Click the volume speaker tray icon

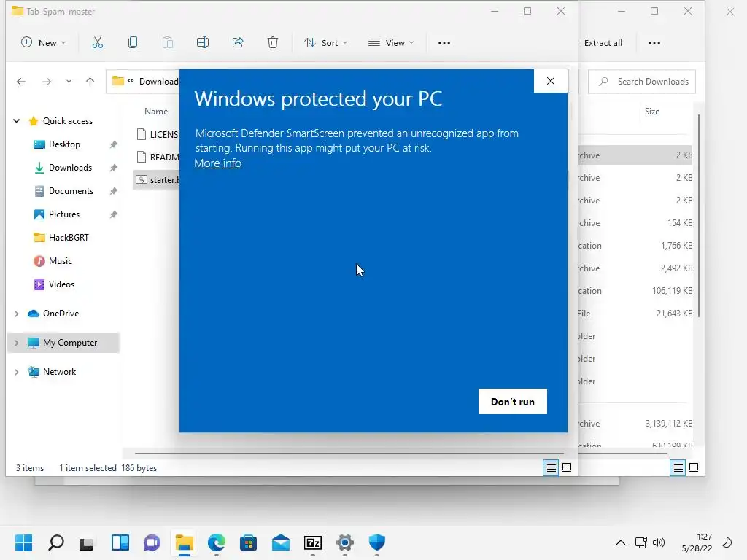(x=659, y=542)
